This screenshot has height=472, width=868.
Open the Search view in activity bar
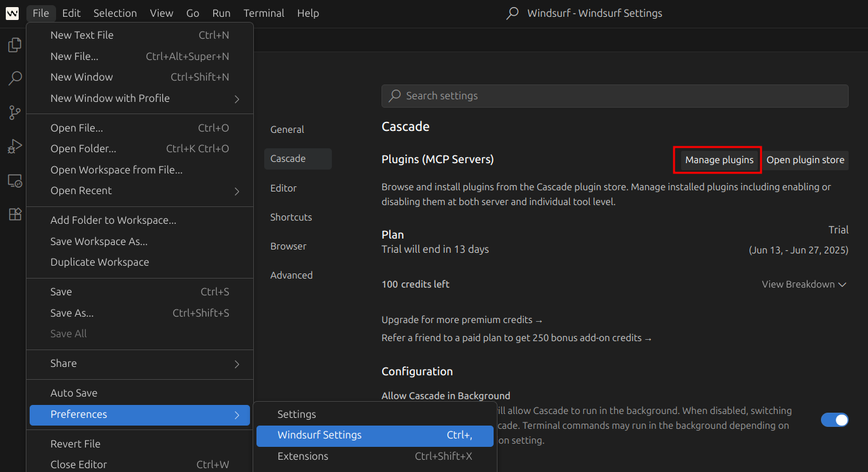(x=14, y=79)
